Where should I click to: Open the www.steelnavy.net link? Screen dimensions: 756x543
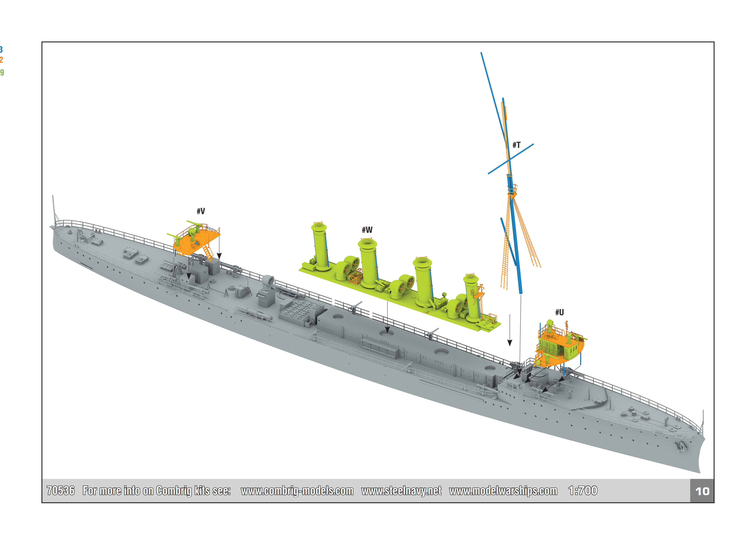pos(401,491)
